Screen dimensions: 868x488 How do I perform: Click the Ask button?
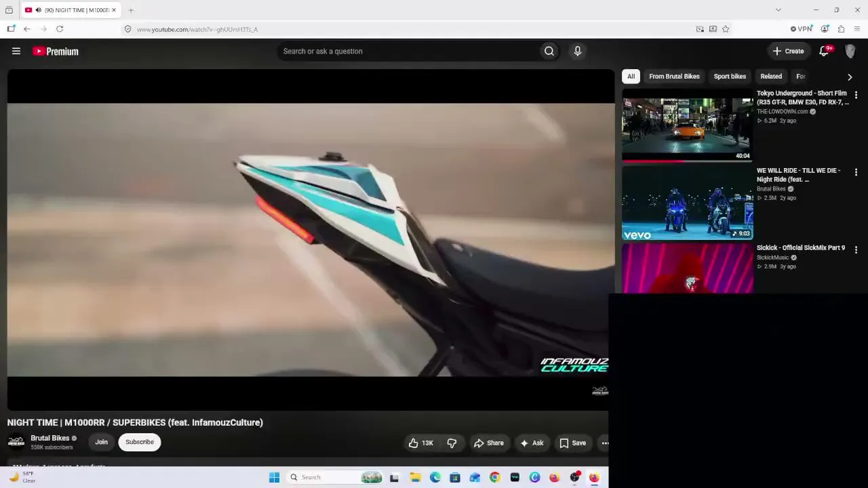pyautogui.click(x=532, y=443)
